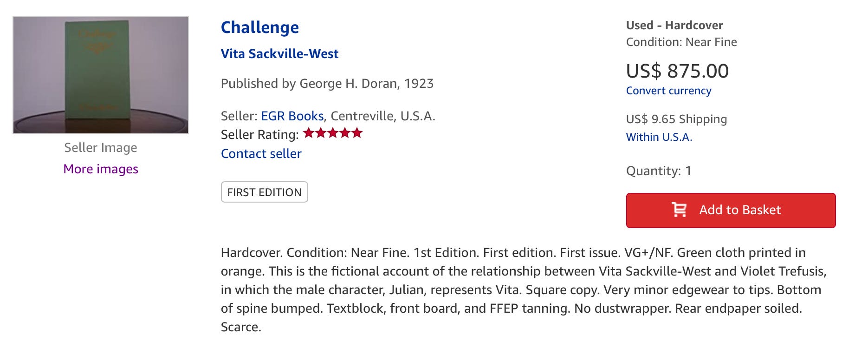Visit the EGR Books seller page
The image size is (868, 355).
(292, 116)
